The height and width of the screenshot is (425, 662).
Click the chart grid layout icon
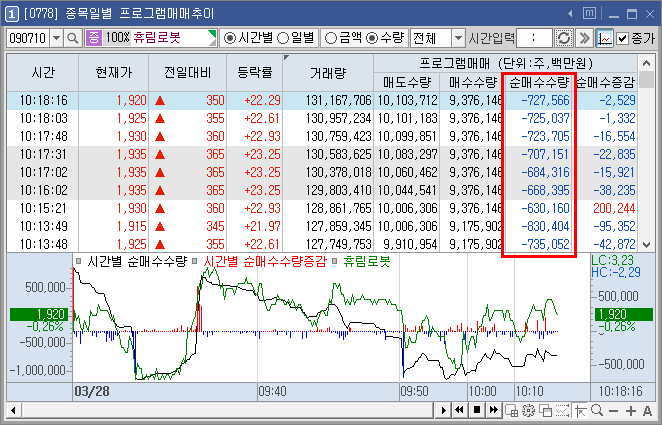tap(511, 410)
